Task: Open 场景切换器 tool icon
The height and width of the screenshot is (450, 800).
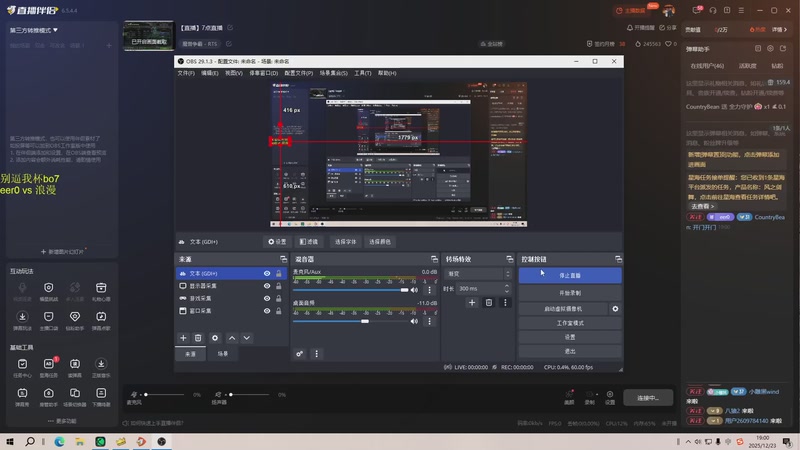Action: click(74, 396)
